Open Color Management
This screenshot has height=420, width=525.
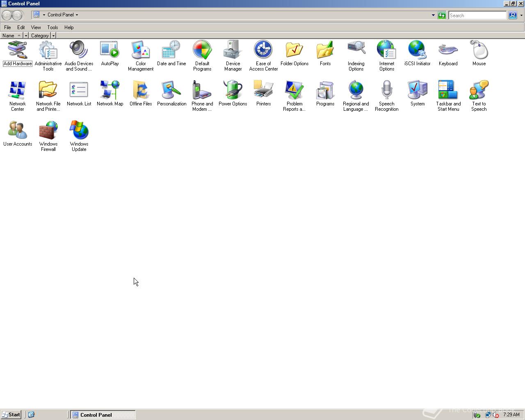point(141,56)
